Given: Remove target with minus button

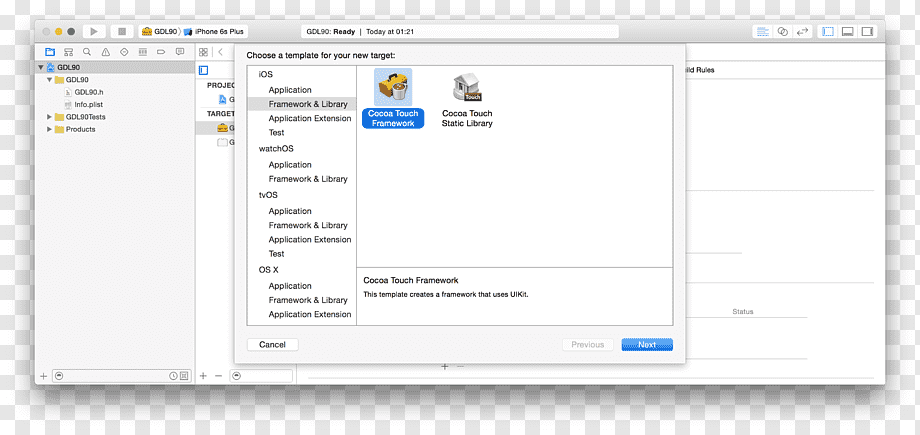Looking at the screenshot, I should pos(218,376).
